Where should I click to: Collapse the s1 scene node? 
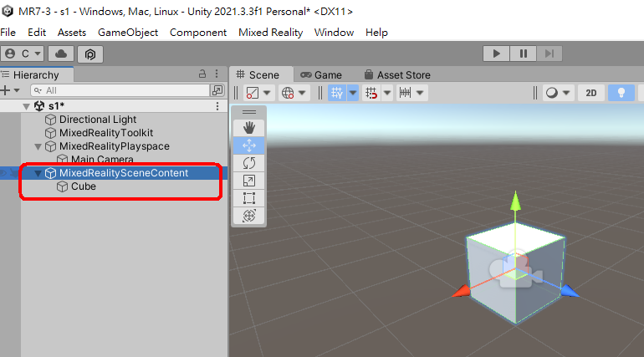pyautogui.click(x=26, y=106)
